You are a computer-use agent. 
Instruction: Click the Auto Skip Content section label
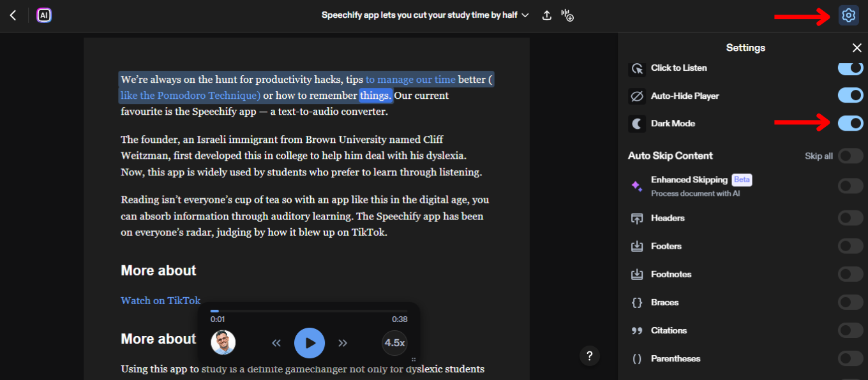point(670,156)
